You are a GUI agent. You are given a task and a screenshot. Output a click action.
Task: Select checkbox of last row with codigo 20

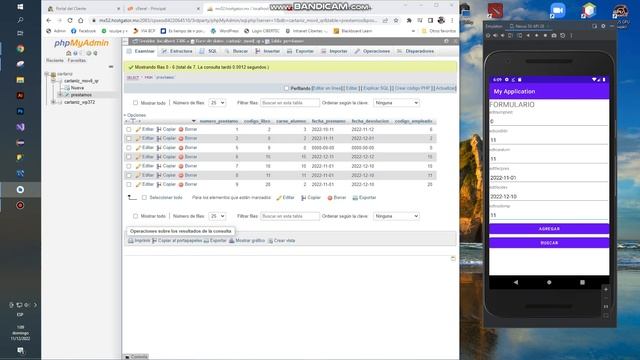coord(129,184)
